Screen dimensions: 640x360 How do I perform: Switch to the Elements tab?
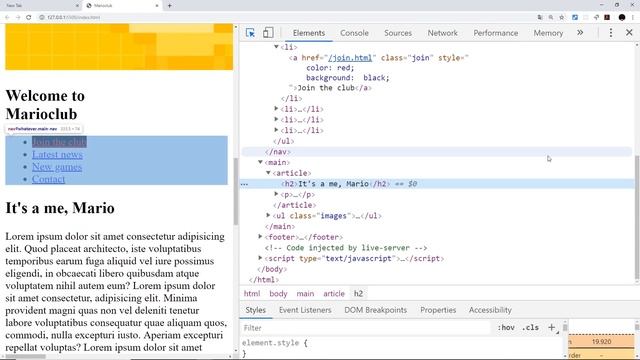309,33
